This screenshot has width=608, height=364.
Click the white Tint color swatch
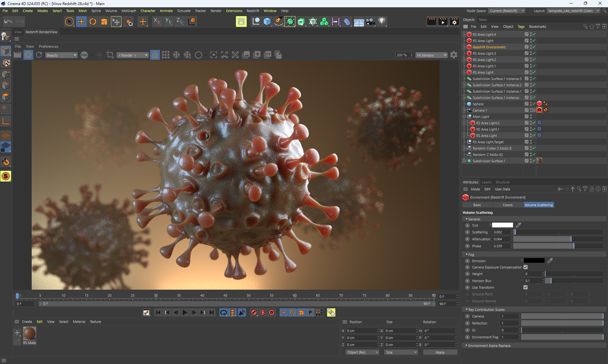[502, 225]
